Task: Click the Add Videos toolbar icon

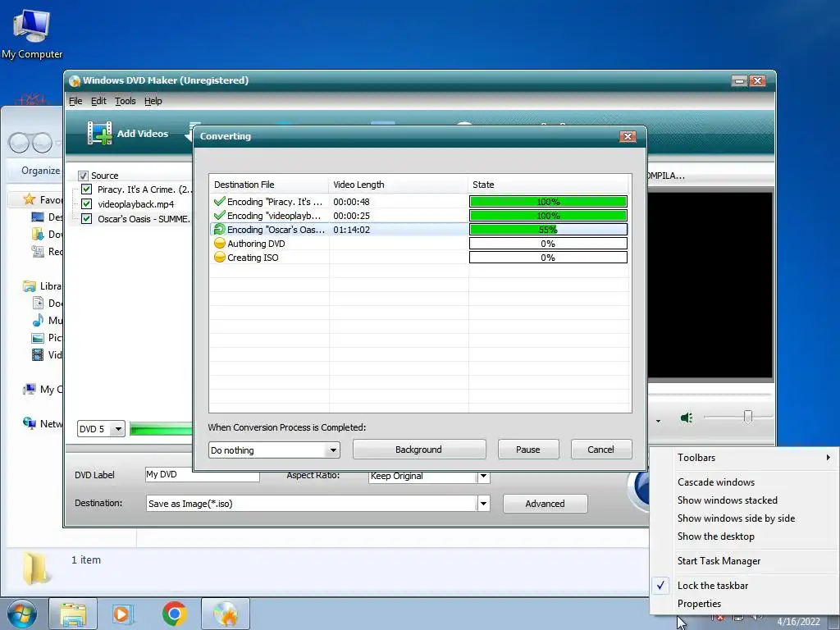Action: (99, 134)
